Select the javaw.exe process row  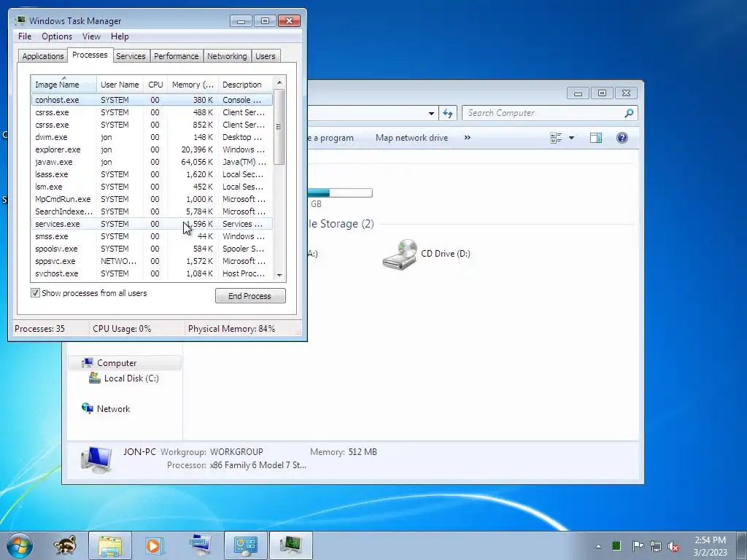click(152, 162)
